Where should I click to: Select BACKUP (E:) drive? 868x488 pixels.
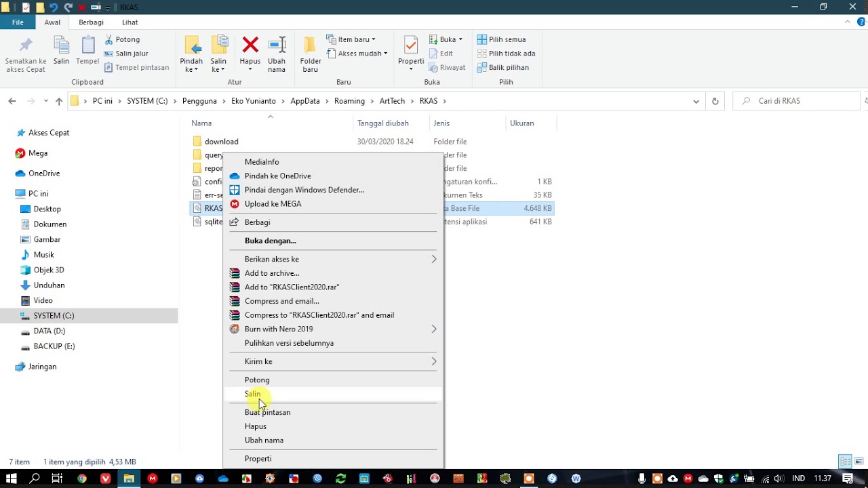point(54,346)
